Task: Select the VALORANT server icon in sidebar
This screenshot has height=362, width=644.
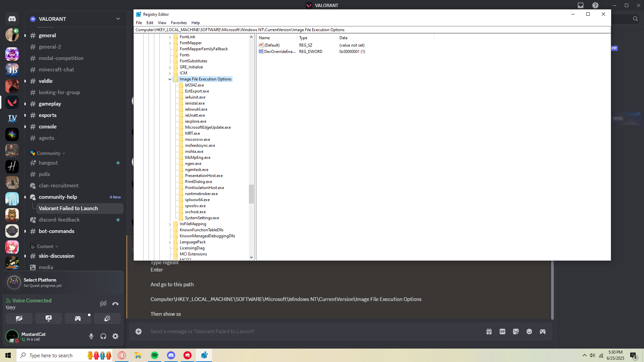Action: (12, 102)
